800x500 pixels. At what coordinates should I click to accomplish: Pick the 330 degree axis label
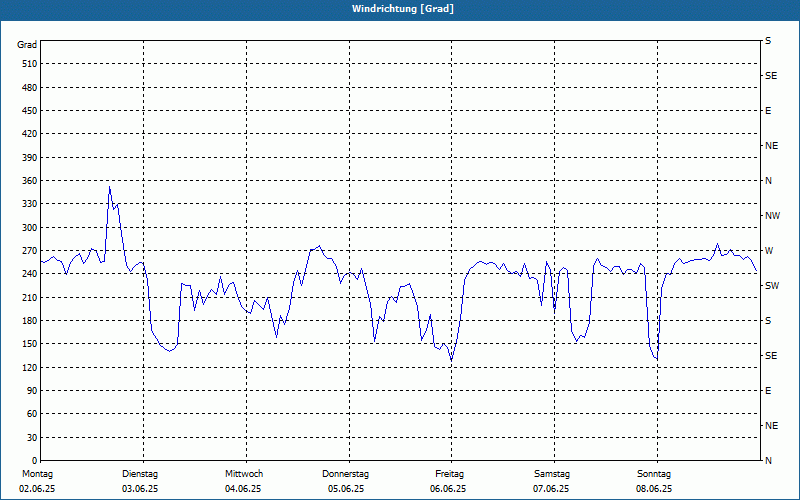pyautogui.click(x=30, y=204)
